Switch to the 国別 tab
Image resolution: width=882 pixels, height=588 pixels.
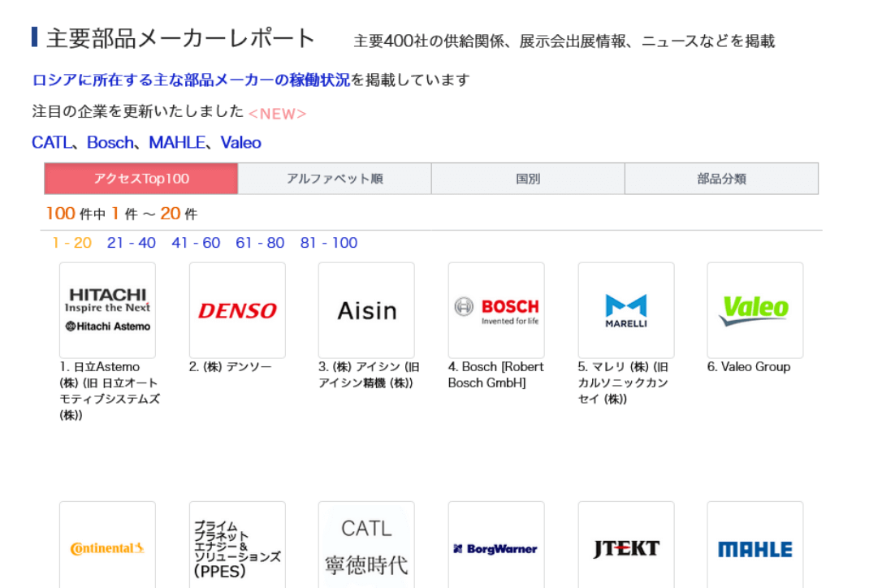(x=528, y=179)
